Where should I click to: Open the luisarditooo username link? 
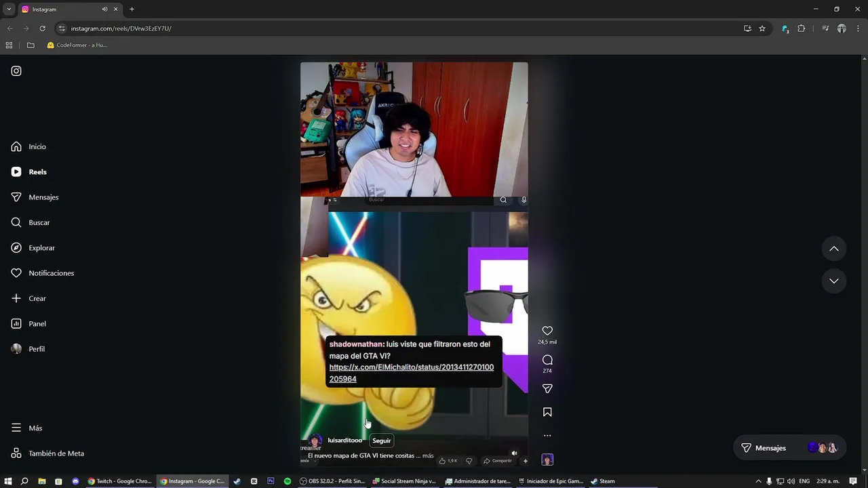(x=345, y=441)
